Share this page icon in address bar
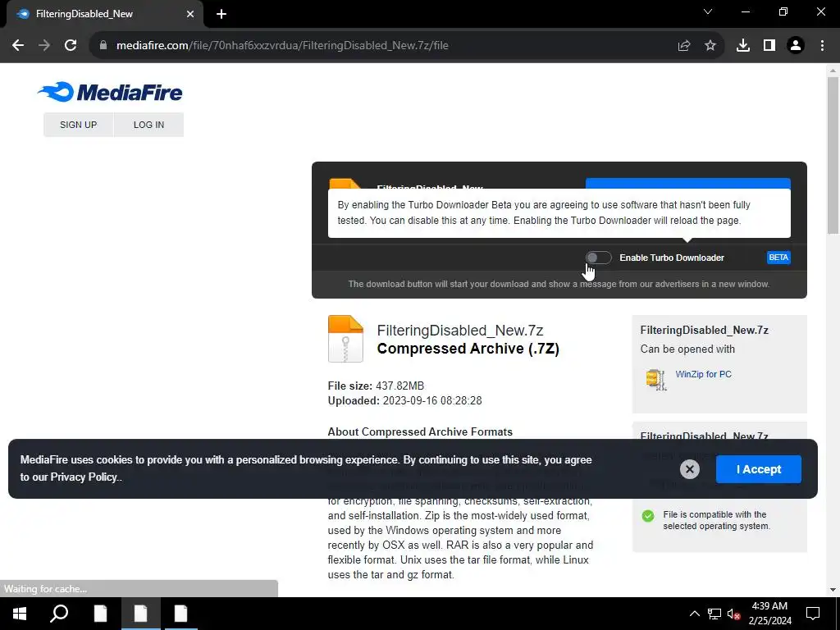This screenshot has width=840, height=630. coord(684,46)
